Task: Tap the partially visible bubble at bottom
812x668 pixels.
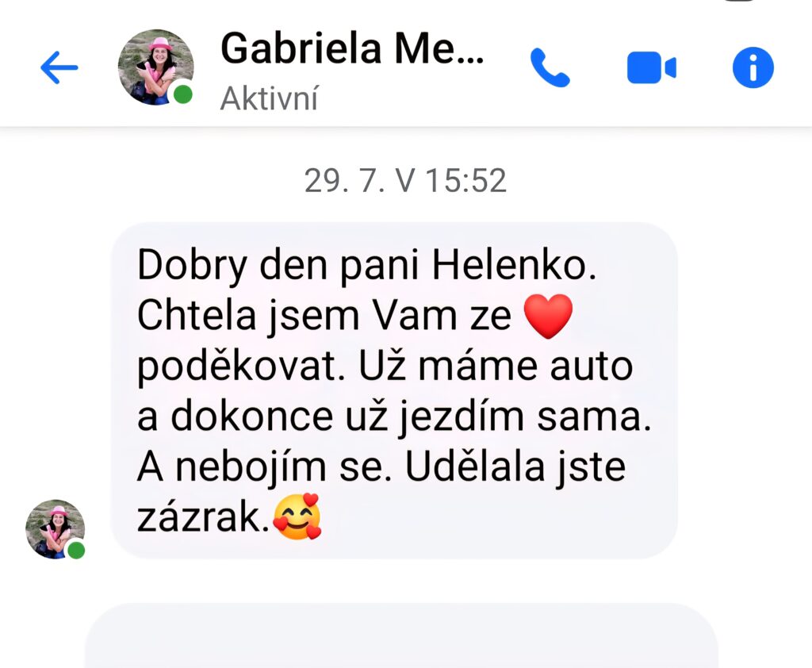Action: coord(400,635)
